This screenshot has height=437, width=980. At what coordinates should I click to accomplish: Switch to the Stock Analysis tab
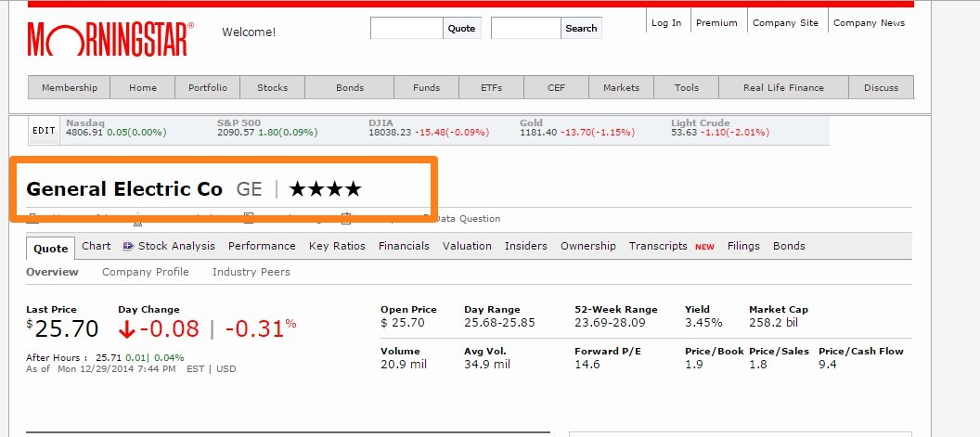176,246
